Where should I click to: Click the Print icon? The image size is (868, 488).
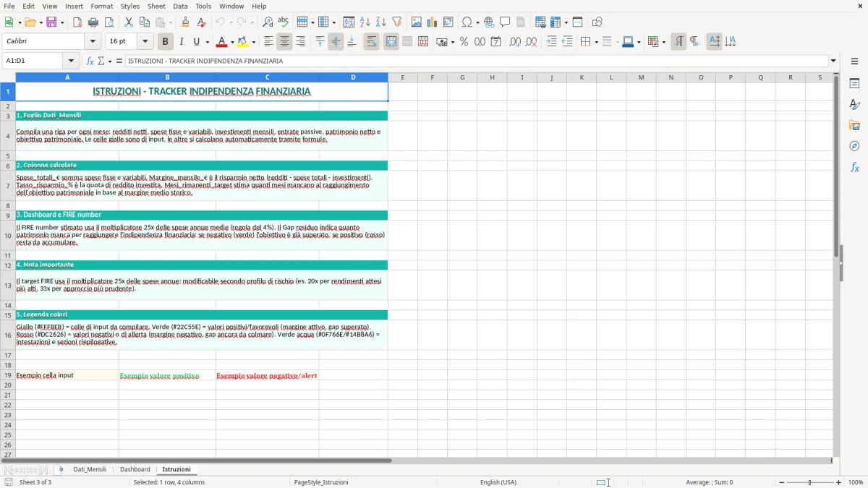[x=93, y=22]
